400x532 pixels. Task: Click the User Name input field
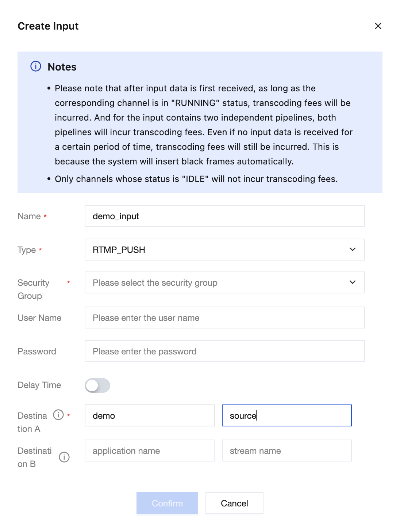pos(225,318)
